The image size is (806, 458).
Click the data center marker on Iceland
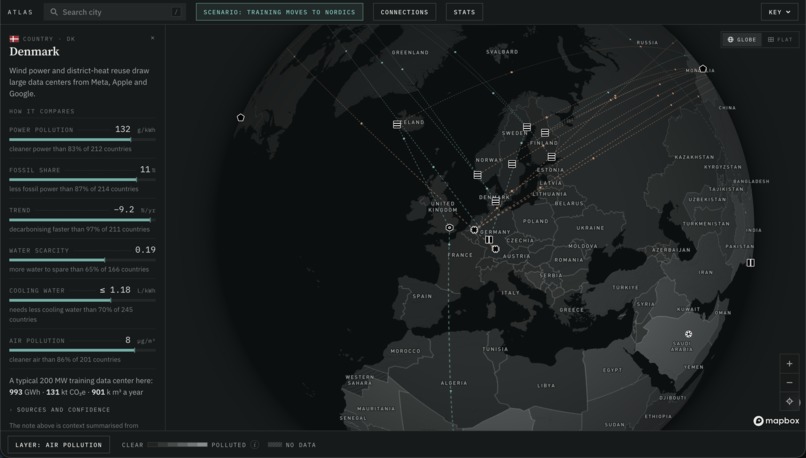click(x=397, y=124)
